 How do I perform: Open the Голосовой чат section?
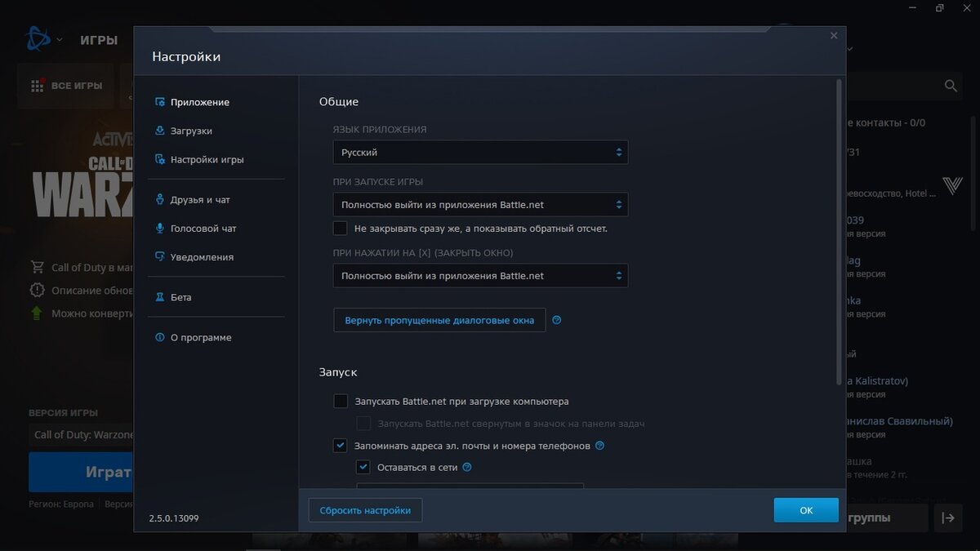click(203, 229)
